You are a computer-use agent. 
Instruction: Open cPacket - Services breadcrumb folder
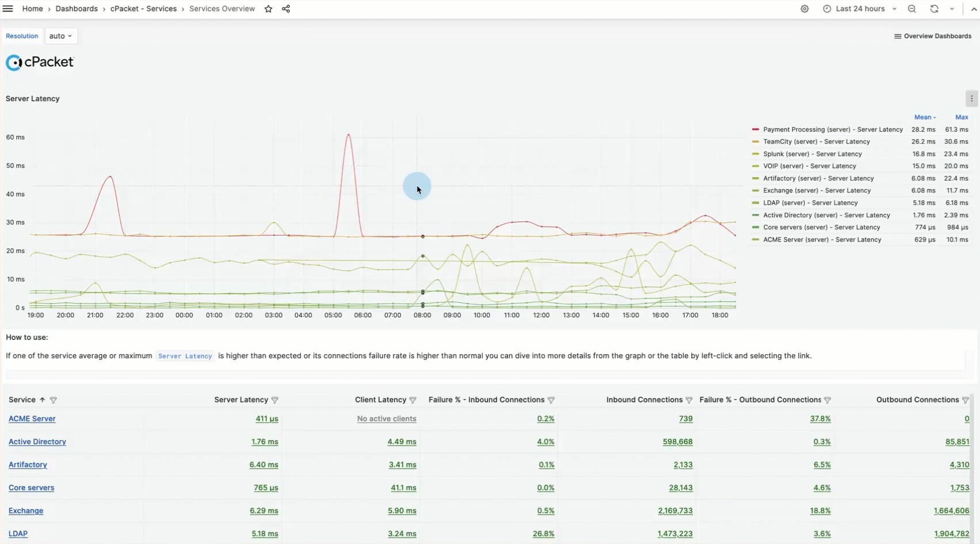(x=143, y=9)
